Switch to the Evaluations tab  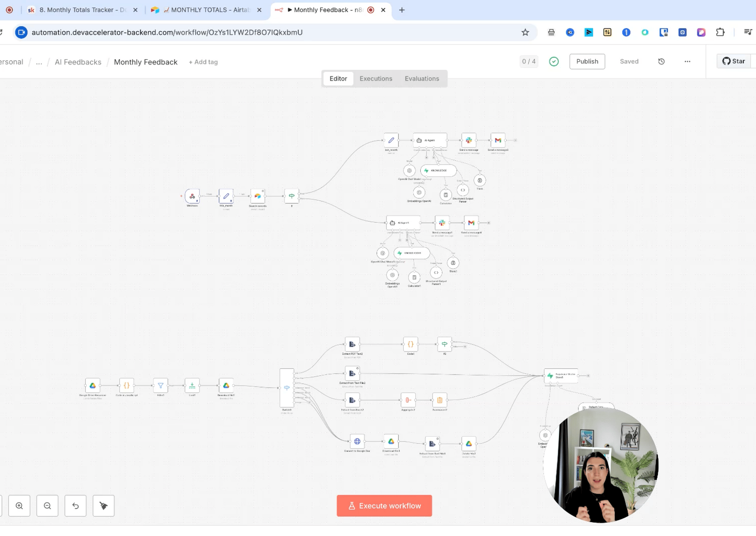click(x=422, y=79)
